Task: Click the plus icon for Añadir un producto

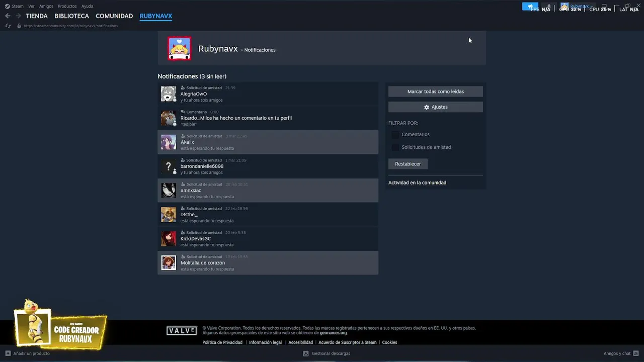Action: (8, 353)
